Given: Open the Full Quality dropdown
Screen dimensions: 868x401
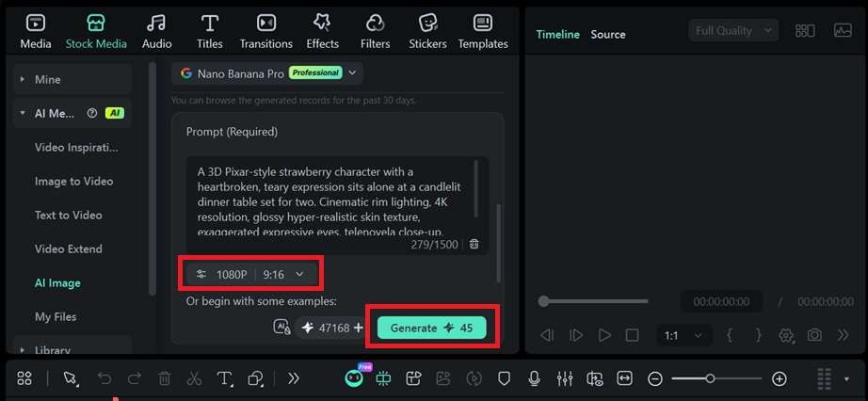Looking at the screenshot, I should pos(733,31).
